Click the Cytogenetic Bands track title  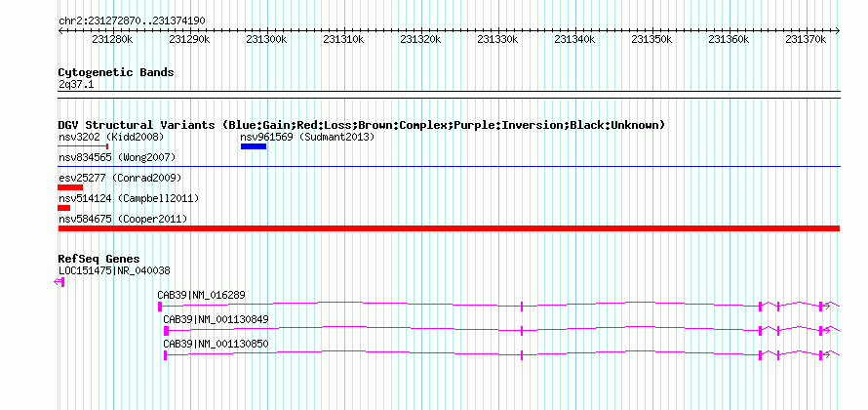click(x=116, y=72)
